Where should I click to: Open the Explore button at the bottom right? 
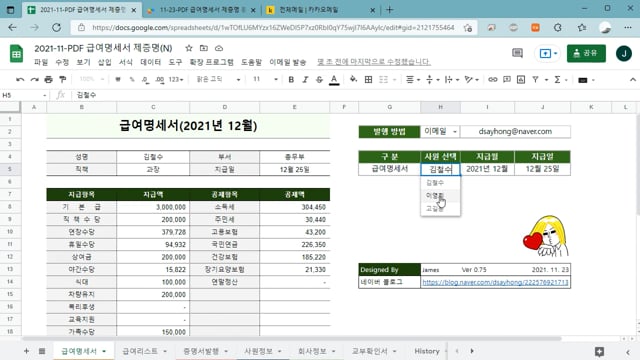coord(599,351)
